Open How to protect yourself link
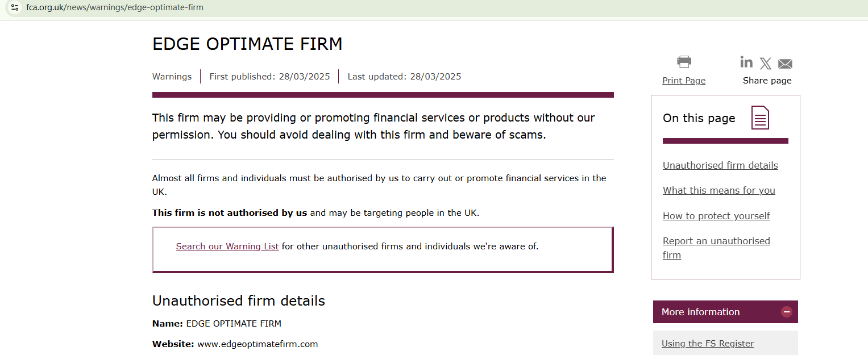Screen dimensions: 868x355 click(716, 216)
